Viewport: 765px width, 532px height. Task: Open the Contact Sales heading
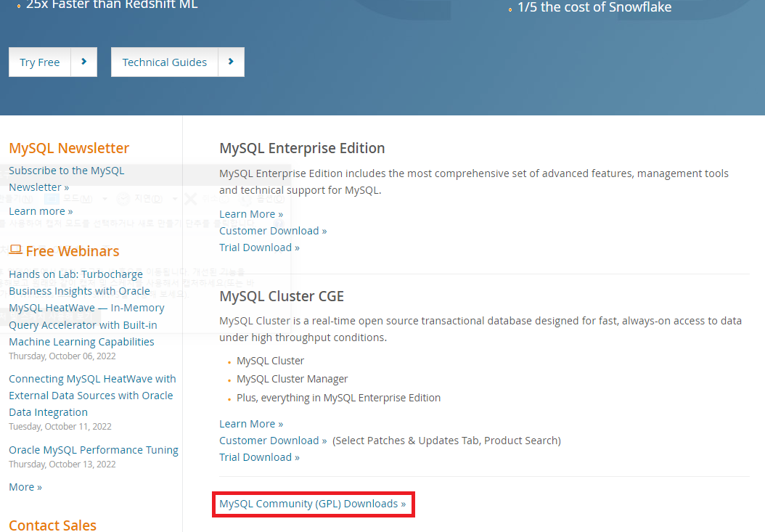(x=53, y=525)
